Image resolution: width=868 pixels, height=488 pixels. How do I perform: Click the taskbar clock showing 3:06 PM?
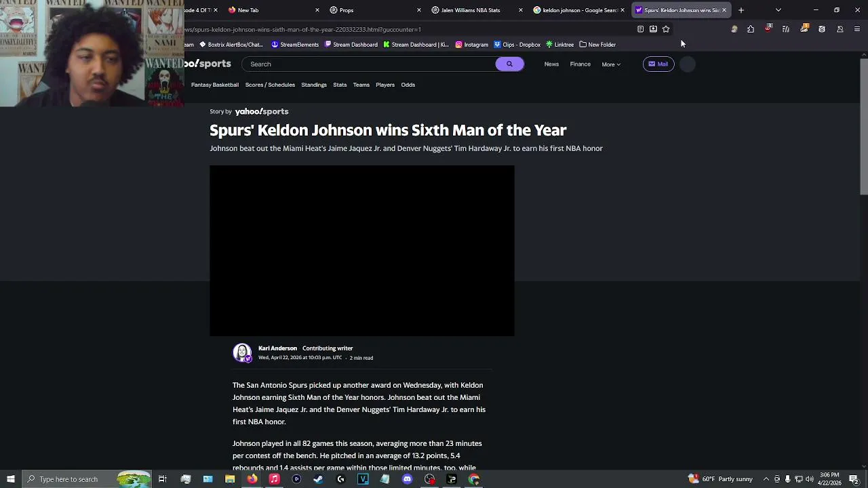(x=829, y=479)
